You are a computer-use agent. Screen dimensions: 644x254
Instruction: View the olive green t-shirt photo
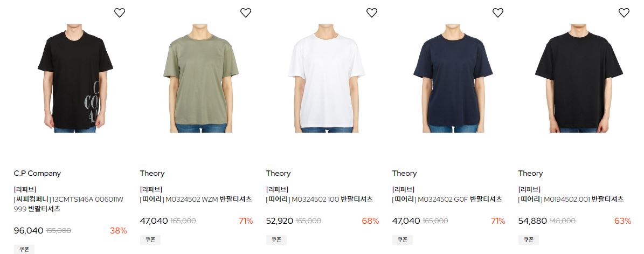coord(201,78)
